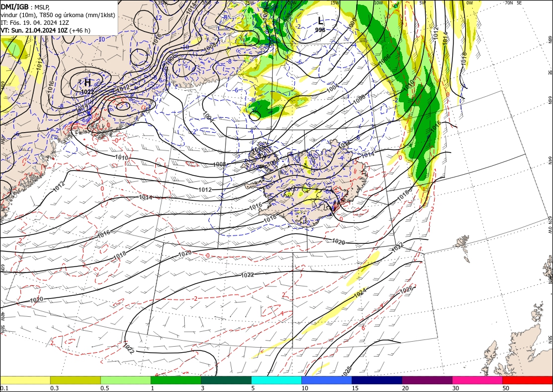Select the red 50+ legend band
Viewport: 553px width, 392px height.
(x=528, y=380)
